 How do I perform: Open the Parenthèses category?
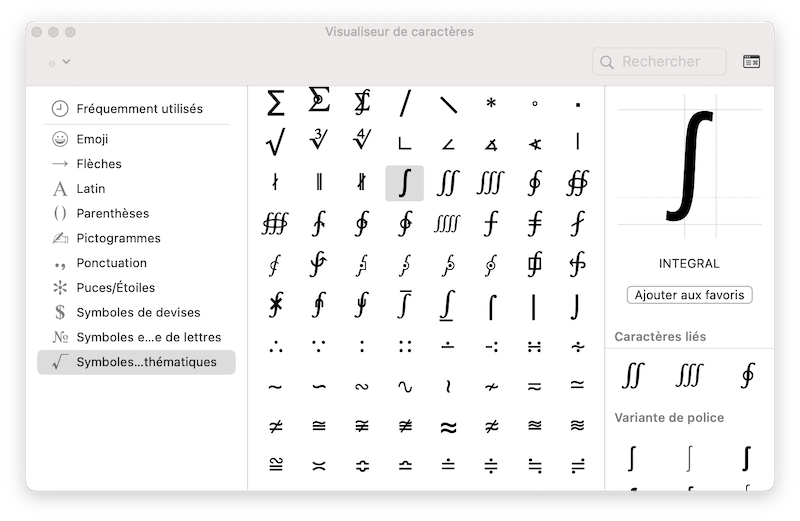click(x=136, y=213)
